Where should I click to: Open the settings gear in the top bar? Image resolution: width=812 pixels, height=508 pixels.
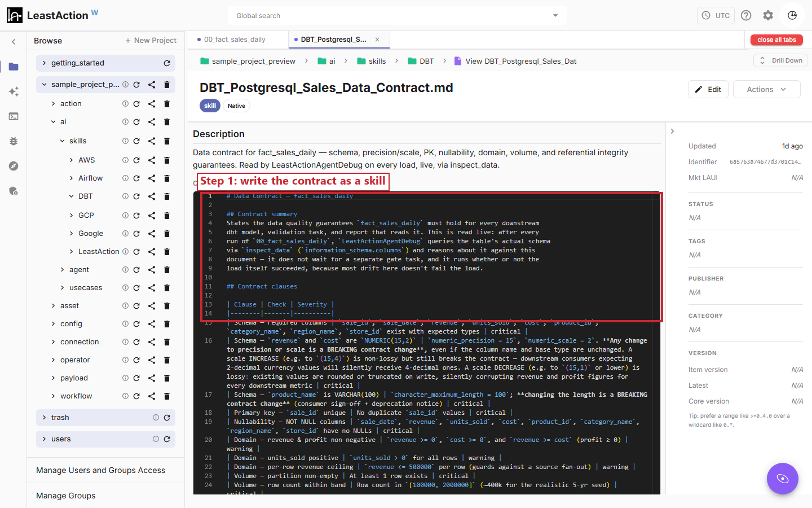pos(768,15)
